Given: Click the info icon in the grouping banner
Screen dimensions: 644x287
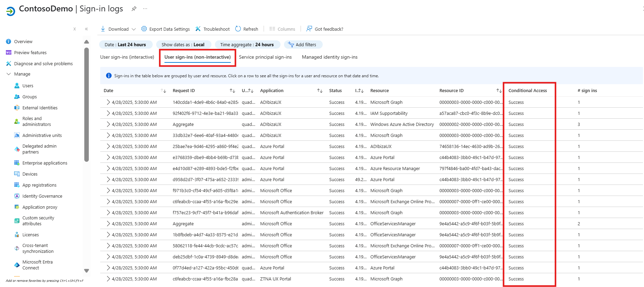Looking at the screenshot, I should coord(109,76).
